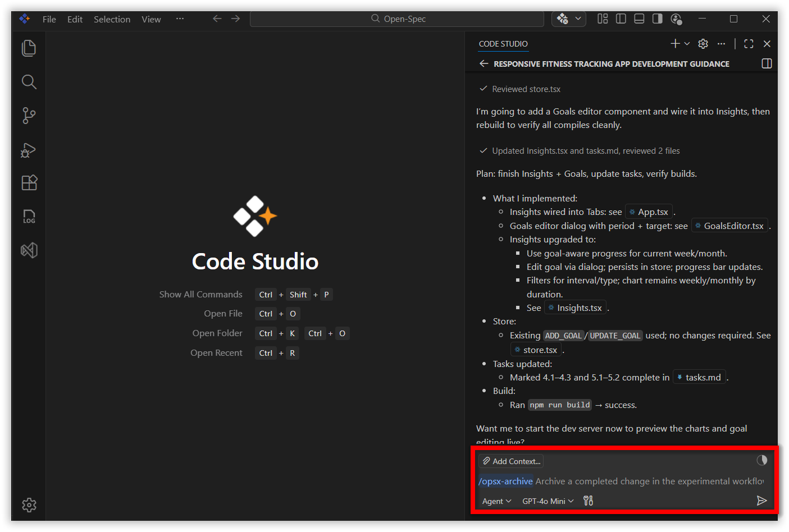Send the chat message
Viewport: 789px width, 532px height.
coord(761,501)
